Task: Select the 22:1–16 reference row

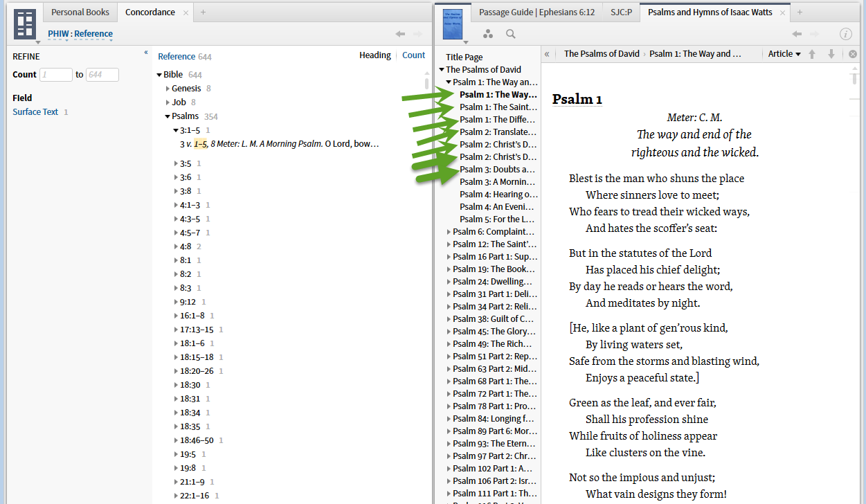Action: pyautogui.click(x=195, y=496)
